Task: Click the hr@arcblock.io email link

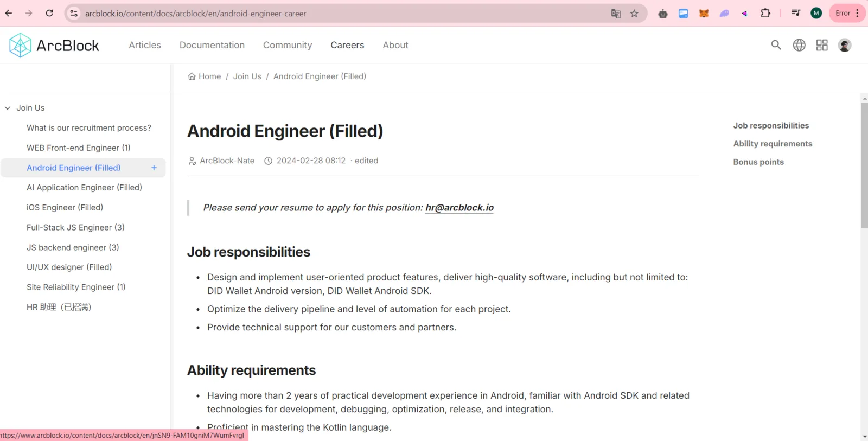Action: [x=459, y=208]
